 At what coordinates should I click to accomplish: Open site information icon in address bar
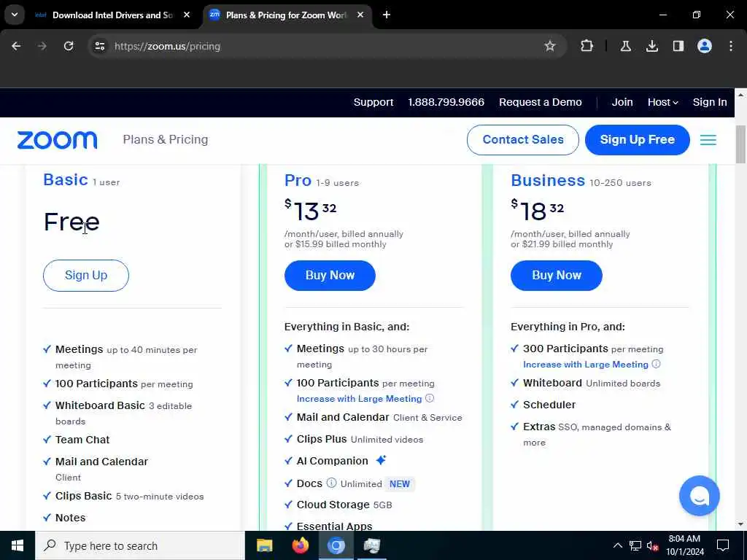[x=99, y=46]
